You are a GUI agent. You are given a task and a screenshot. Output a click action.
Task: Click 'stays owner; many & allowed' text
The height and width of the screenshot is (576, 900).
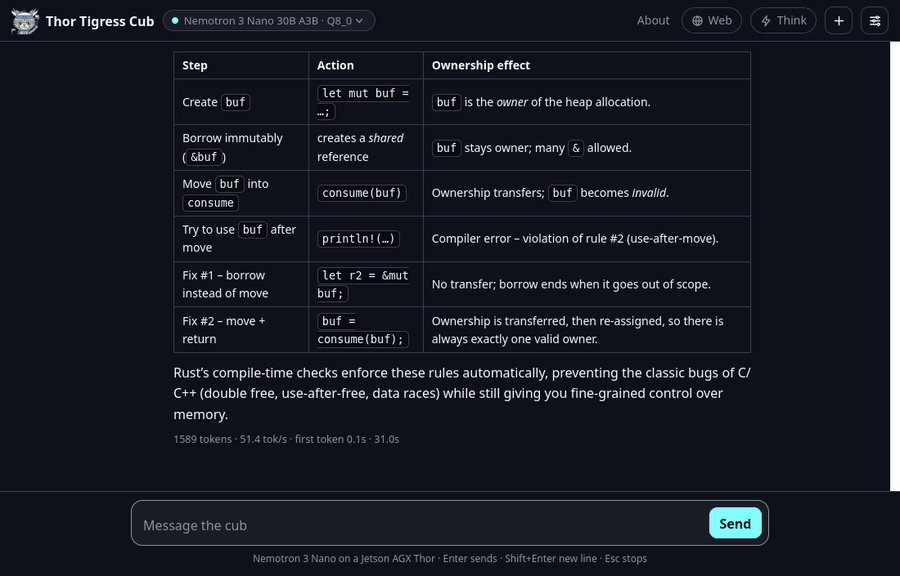tap(548, 148)
